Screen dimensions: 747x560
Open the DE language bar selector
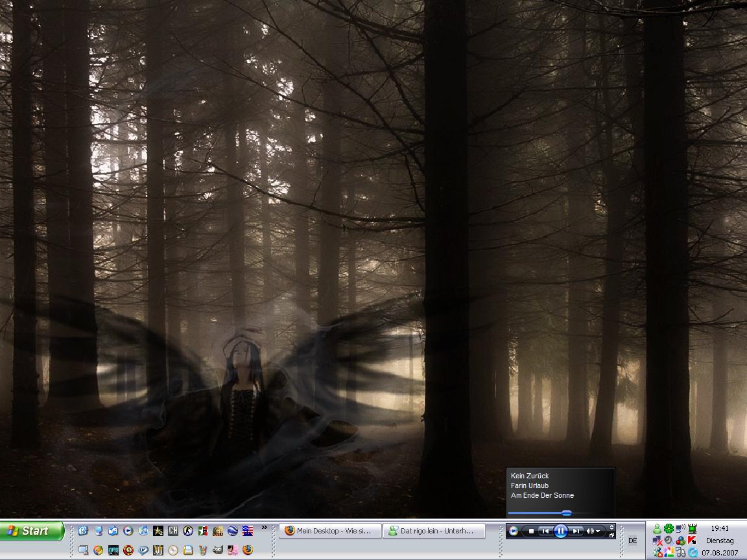(633, 541)
